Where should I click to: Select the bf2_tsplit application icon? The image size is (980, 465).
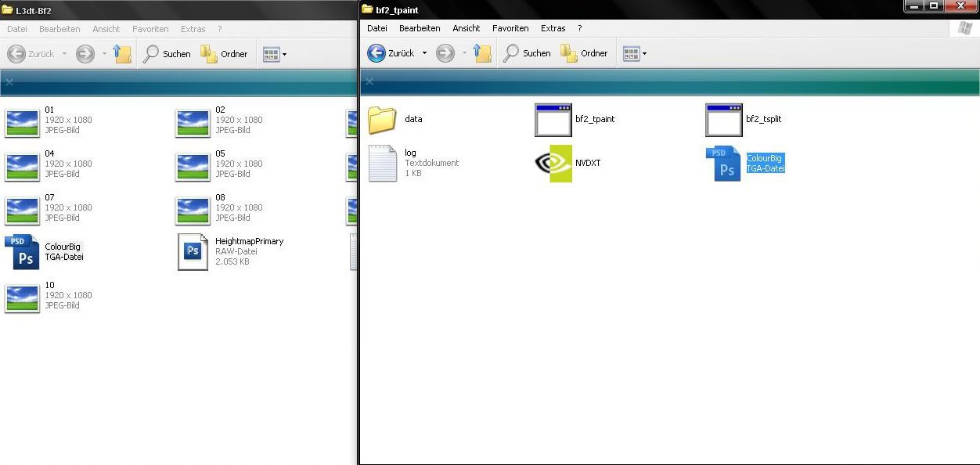[x=723, y=120]
